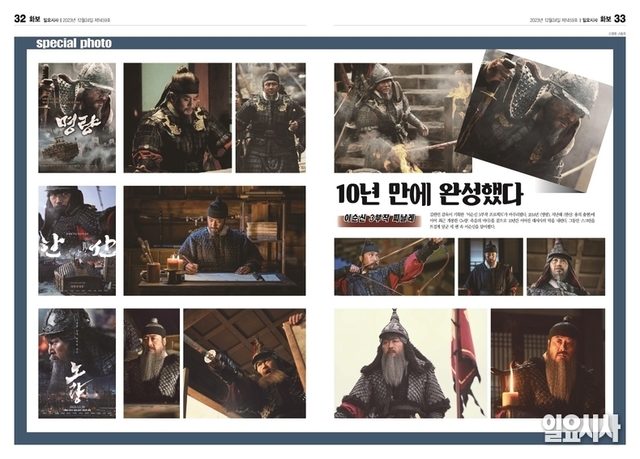
Task: Click page number 32 in the header
Action: [x=20, y=18]
